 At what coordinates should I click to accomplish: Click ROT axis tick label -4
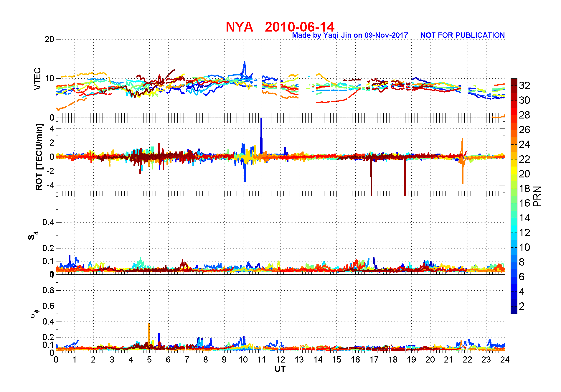[50, 185]
